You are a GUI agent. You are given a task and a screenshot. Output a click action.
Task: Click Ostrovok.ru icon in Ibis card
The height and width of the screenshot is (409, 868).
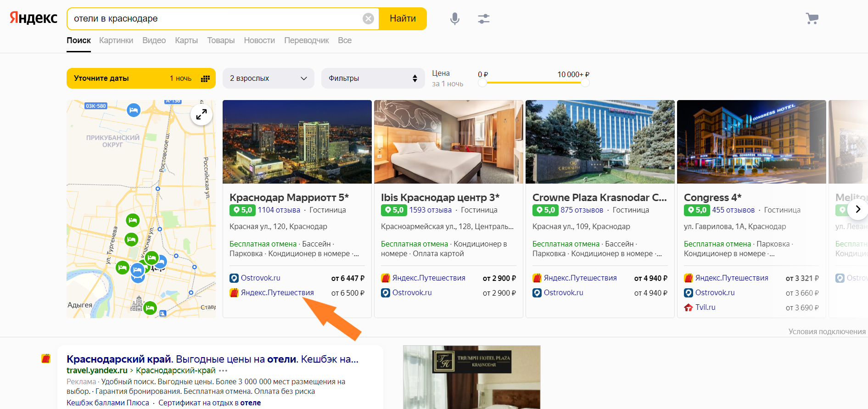tap(386, 293)
